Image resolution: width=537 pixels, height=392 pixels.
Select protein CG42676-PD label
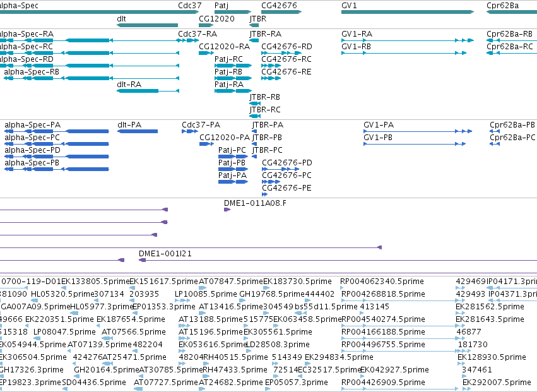click(x=287, y=162)
